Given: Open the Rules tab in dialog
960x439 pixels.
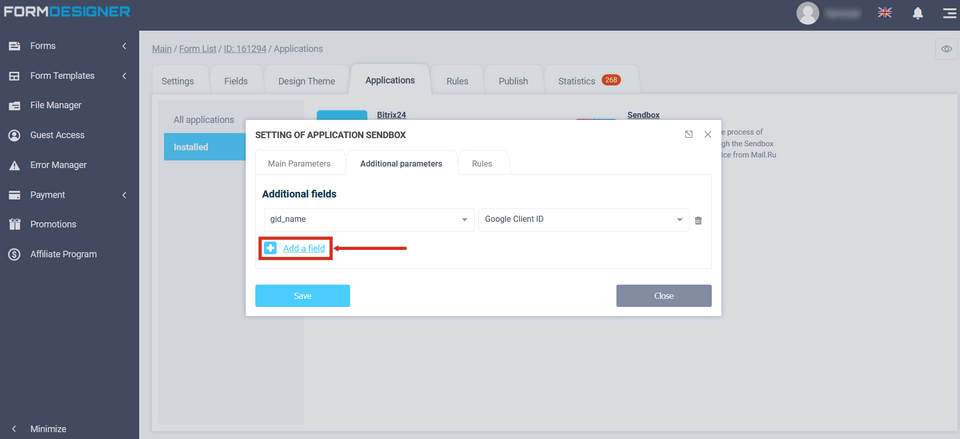Looking at the screenshot, I should pyautogui.click(x=482, y=163).
